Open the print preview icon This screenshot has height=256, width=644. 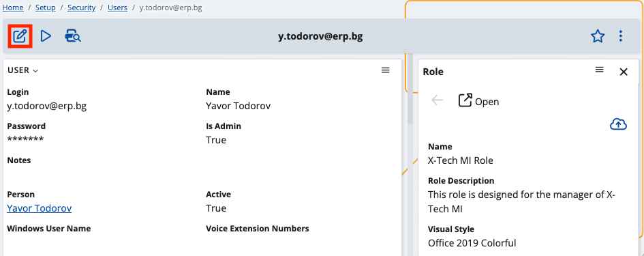[73, 36]
